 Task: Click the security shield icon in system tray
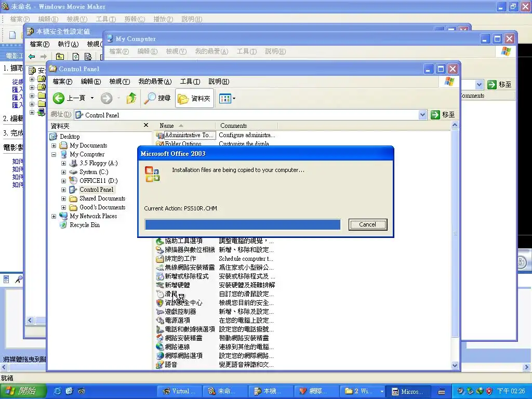pyautogui.click(x=489, y=391)
